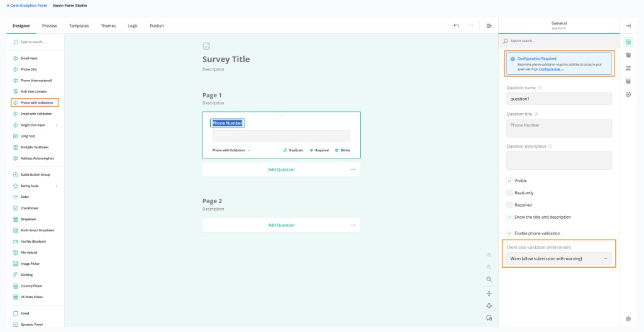Toggle Show the title and description
Image resolution: width=644 pixels, height=332 pixels.
click(x=509, y=217)
